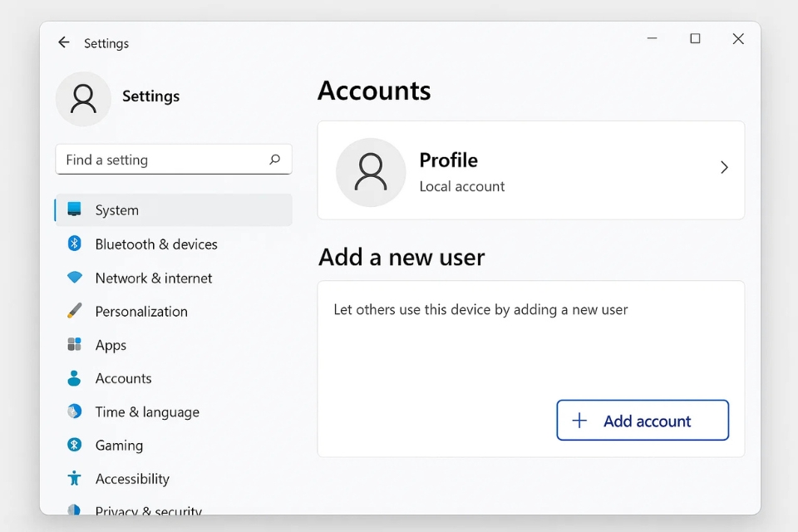
Task: Open the Local account Profile card
Action: [531, 170]
